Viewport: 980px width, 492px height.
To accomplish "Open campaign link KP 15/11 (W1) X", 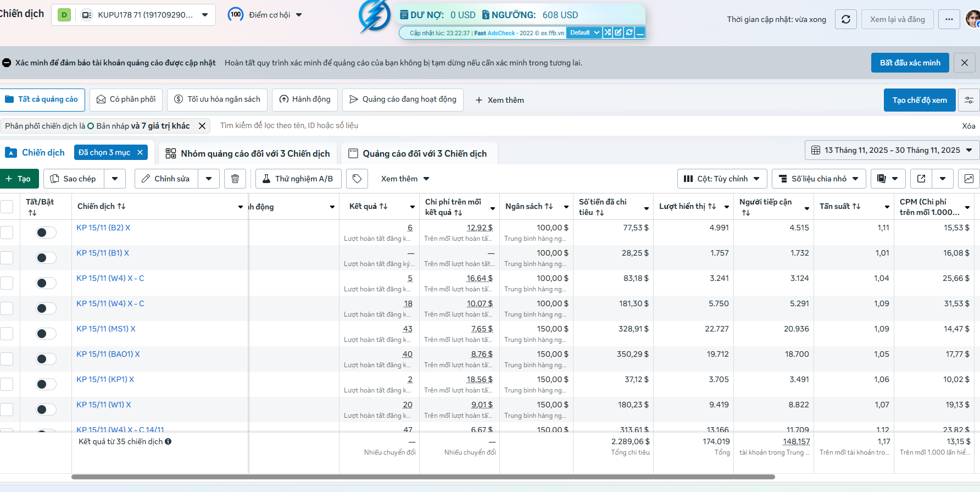I will (x=104, y=405).
